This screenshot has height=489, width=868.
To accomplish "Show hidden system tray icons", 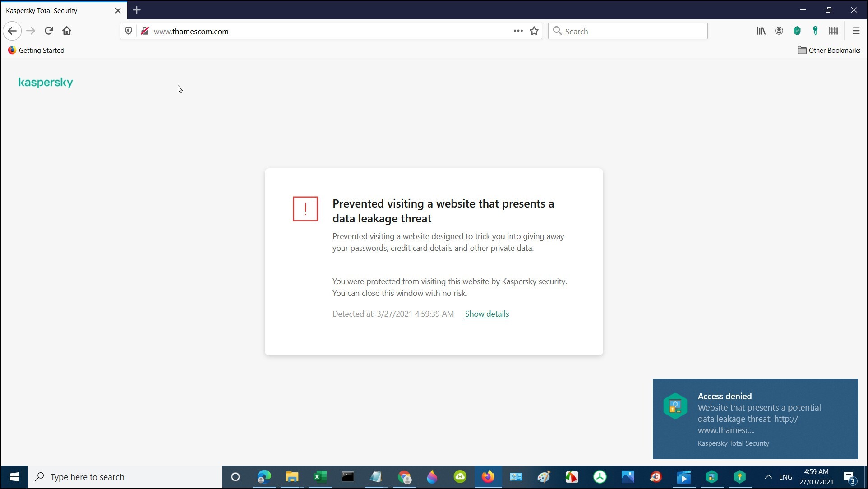I will pos(768,477).
